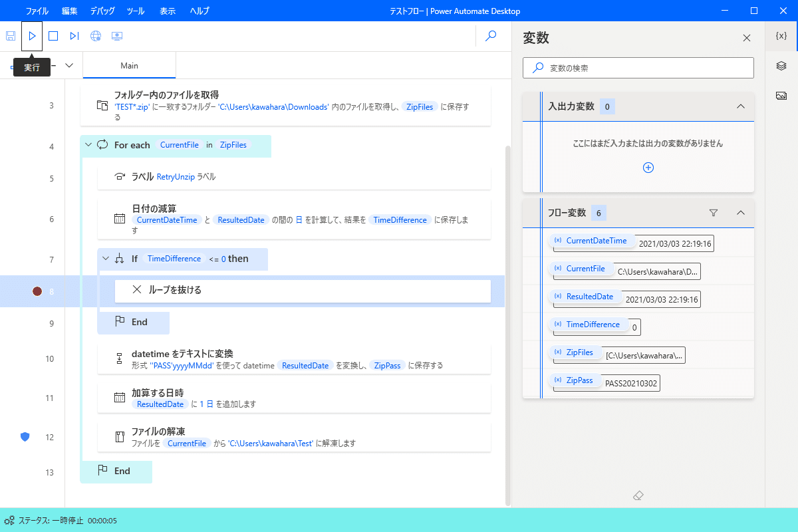The image size is (798, 532).
Task: Select the End action on line 9
Action: [x=133, y=322]
